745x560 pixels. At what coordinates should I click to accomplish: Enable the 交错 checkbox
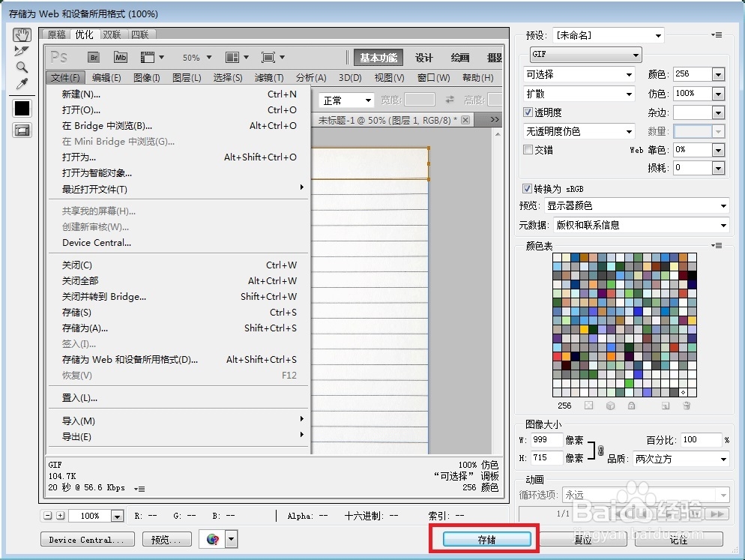pyautogui.click(x=528, y=150)
